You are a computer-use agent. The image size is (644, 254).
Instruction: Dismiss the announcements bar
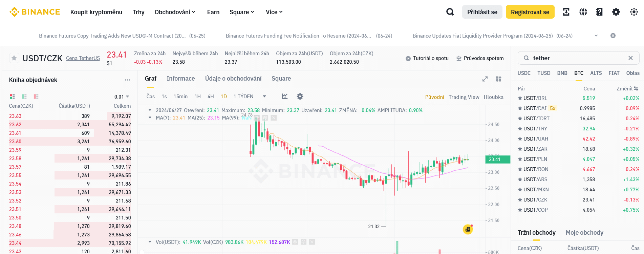613,36
